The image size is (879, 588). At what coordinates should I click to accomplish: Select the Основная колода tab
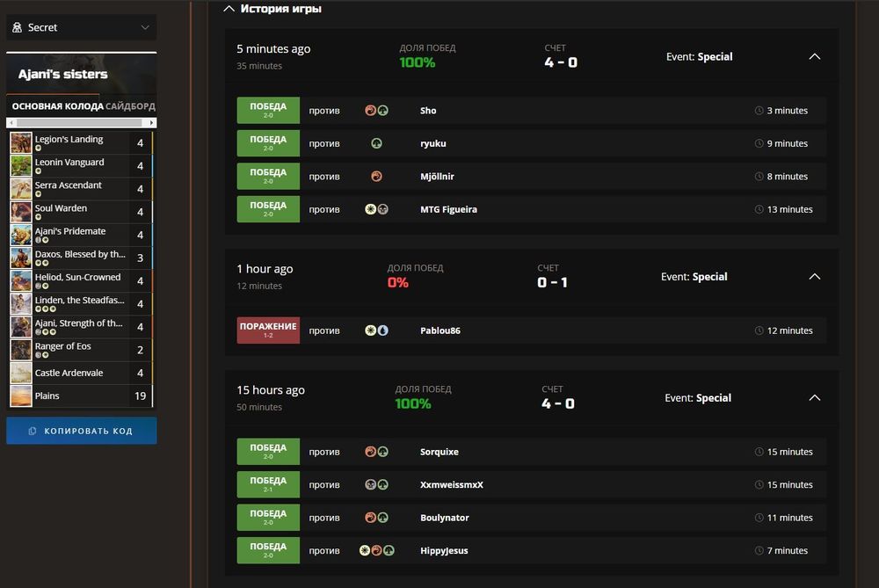(57, 106)
